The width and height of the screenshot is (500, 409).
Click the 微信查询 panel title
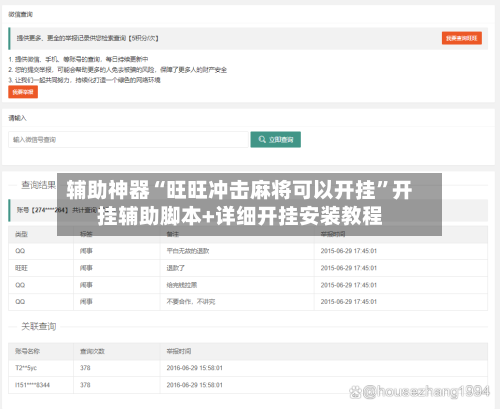click(x=20, y=14)
